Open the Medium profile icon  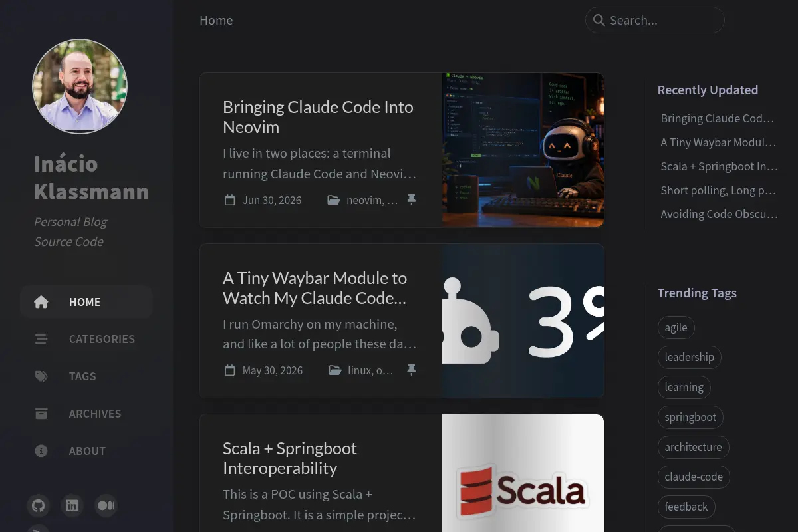[x=106, y=506]
